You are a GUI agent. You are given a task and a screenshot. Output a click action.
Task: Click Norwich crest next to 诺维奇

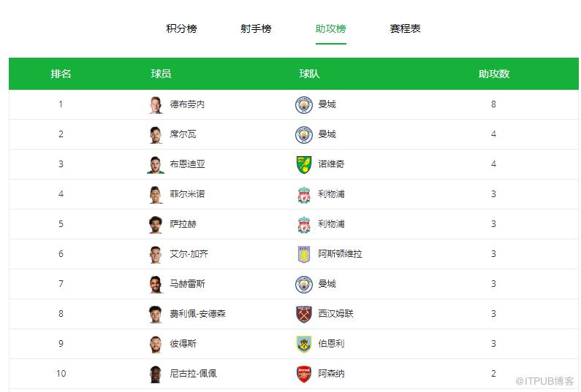pos(304,164)
